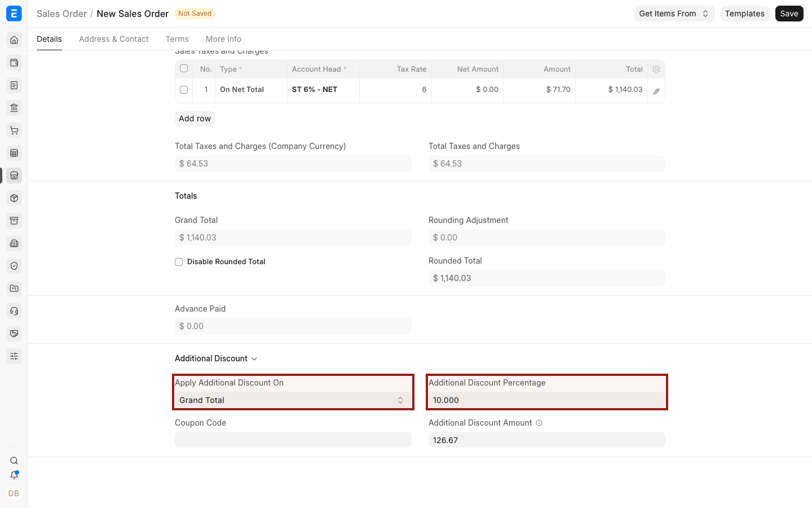812x508 pixels.
Task: Switch to Address & Contact tab
Action: click(x=114, y=39)
